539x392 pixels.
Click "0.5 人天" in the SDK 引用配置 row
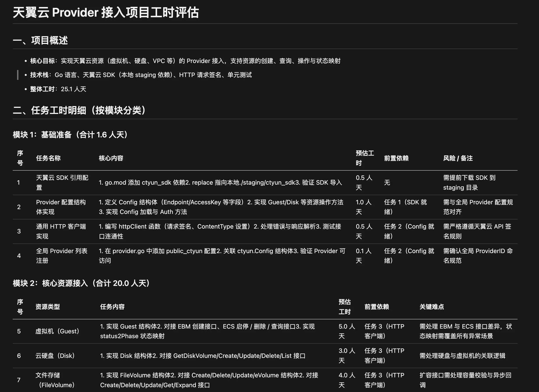[x=364, y=183]
